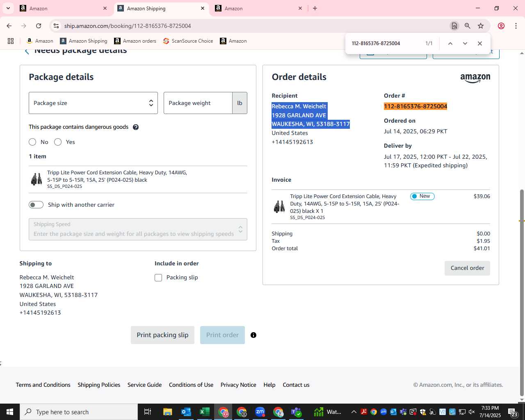This screenshot has height=420, width=525.
Task: Click the Package weight input field
Action: point(198,103)
